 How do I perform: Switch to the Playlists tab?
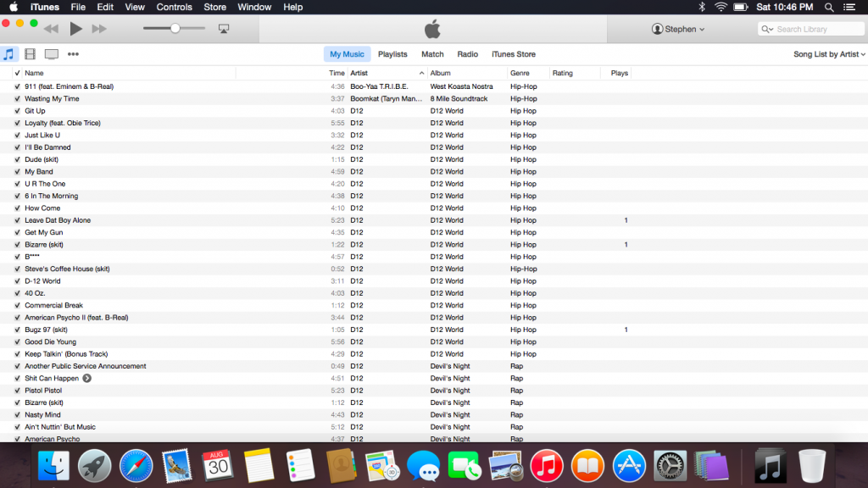click(392, 54)
